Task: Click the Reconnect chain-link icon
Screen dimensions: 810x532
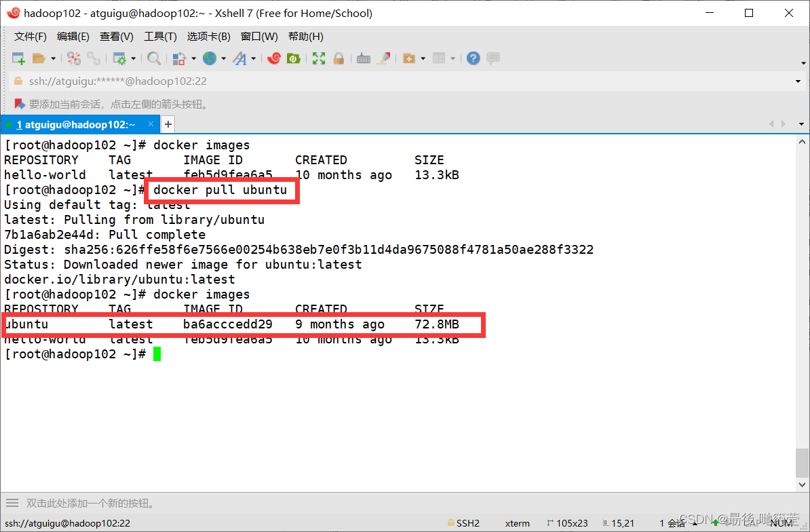Action: pos(94,58)
